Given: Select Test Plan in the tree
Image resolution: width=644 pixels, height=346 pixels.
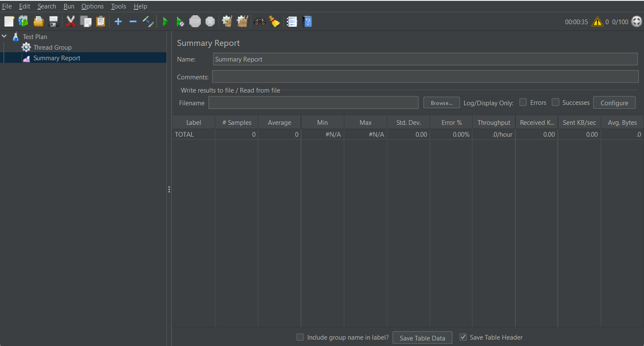Looking at the screenshot, I should 35,37.
